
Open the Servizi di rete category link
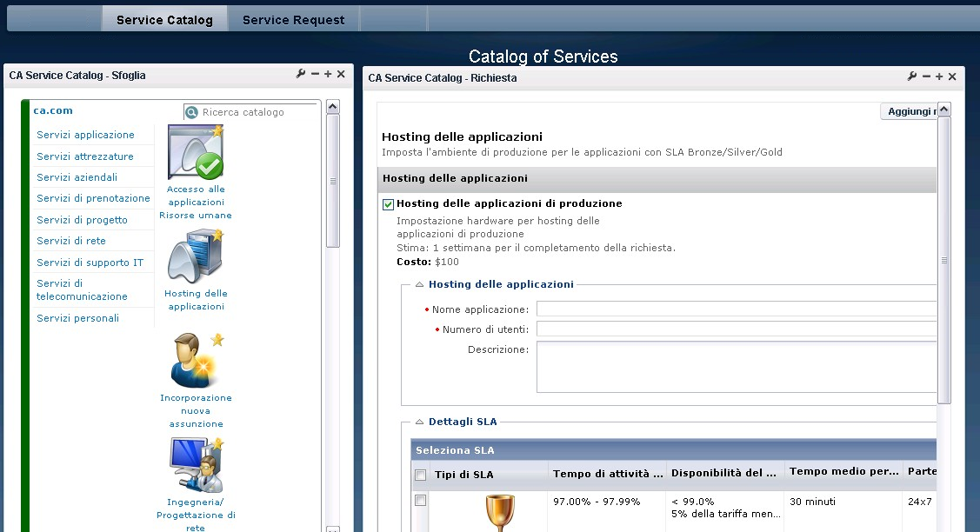click(x=71, y=241)
